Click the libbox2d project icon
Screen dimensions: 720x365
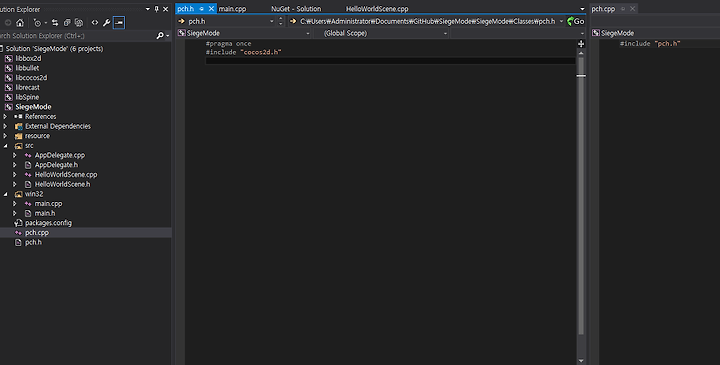pos(9,58)
